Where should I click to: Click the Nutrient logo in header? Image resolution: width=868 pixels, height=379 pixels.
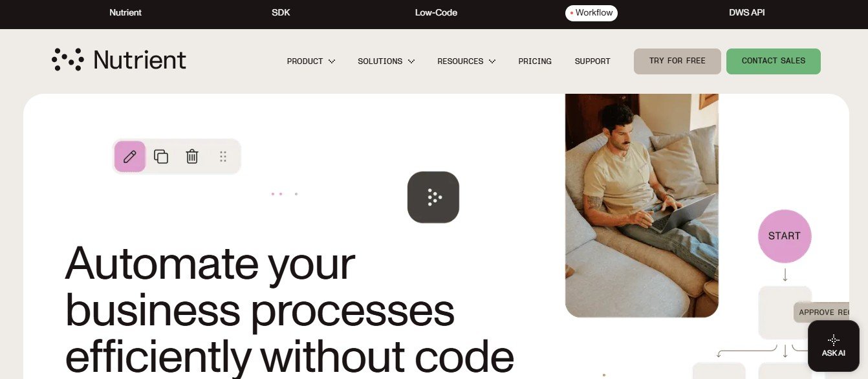[x=119, y=60]
